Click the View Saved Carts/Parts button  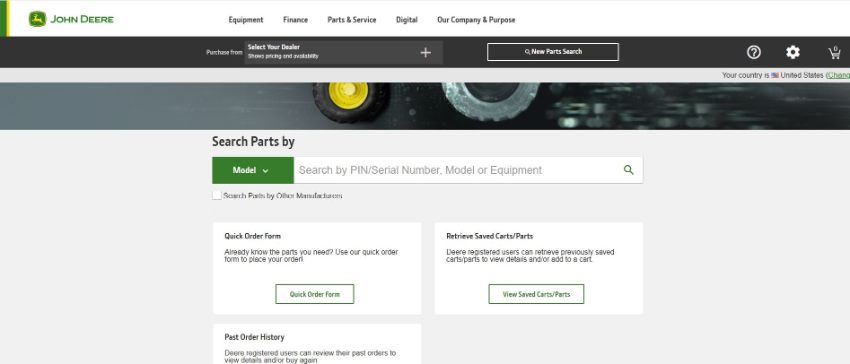coord(536,294)
